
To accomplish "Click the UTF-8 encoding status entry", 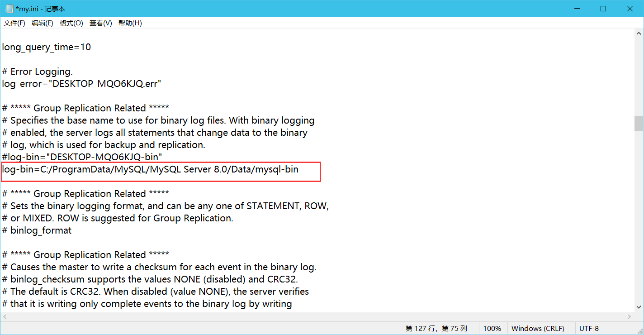I will [589, 329].
